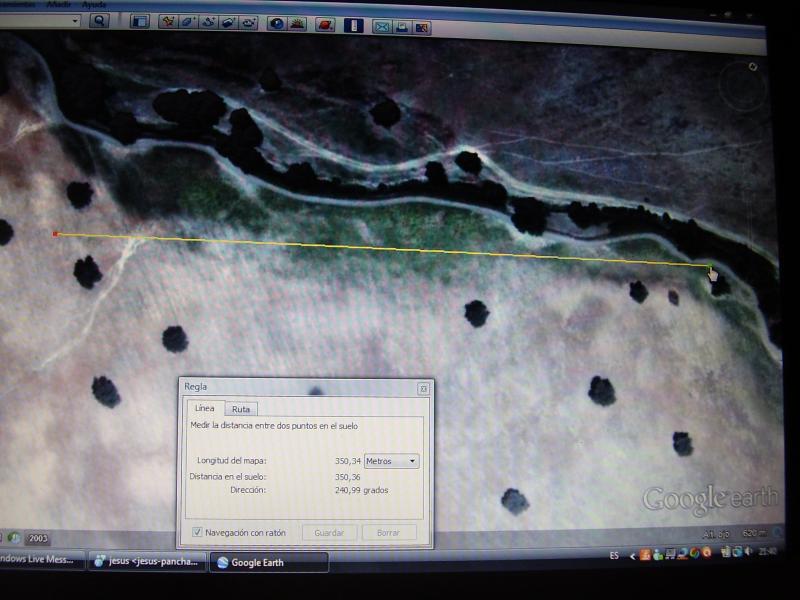Add a placemark with the pushpin icon
The width and height of the screenshot is (800, 600).
point(168,21)
